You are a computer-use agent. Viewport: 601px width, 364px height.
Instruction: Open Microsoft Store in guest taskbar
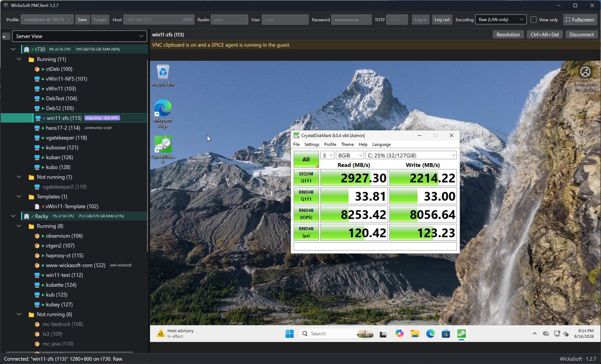click(x=446, y=334)
